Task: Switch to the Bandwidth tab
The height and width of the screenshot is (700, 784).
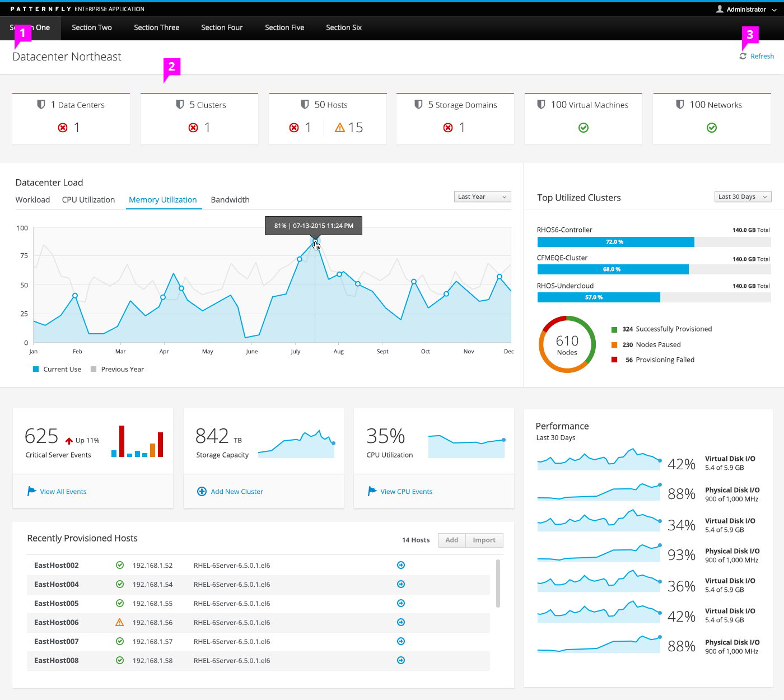Action: 230,200
